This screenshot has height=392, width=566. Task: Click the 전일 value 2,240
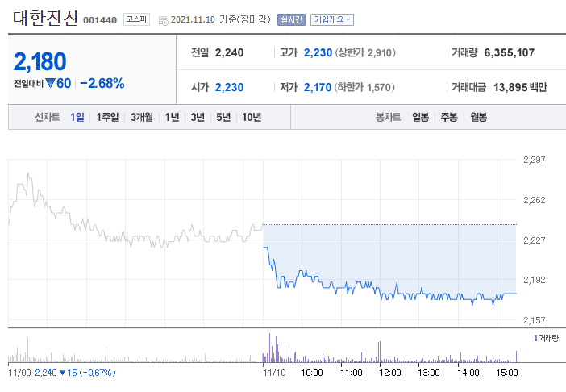pos(229,52)
